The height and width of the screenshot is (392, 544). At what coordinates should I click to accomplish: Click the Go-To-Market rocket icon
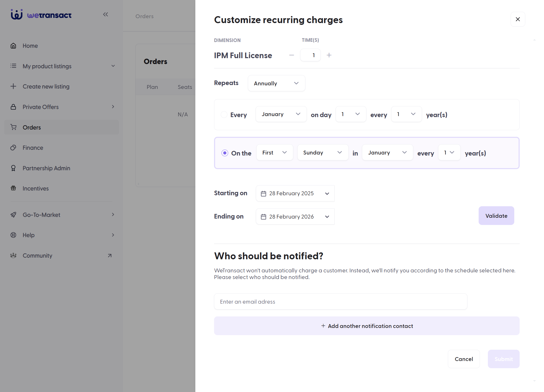click(13, 215)
